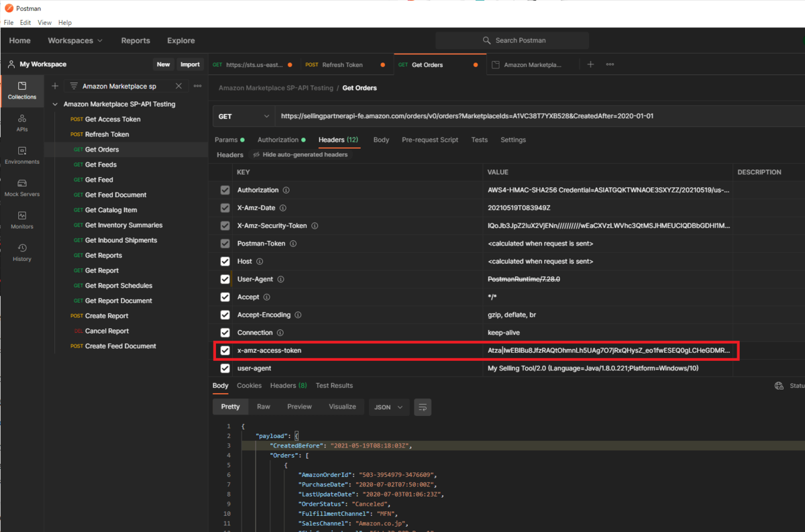
Task: Switch to the Refresh Token request tab
Action: (x=342, y=65)
